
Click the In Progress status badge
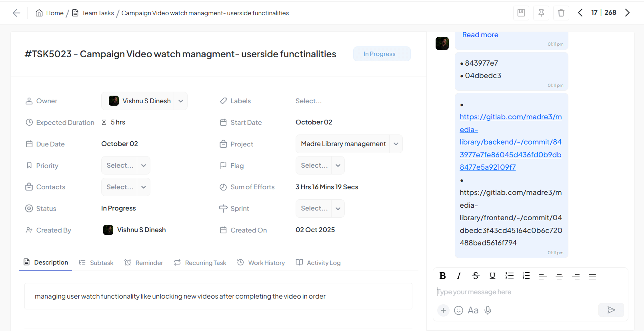382,54
